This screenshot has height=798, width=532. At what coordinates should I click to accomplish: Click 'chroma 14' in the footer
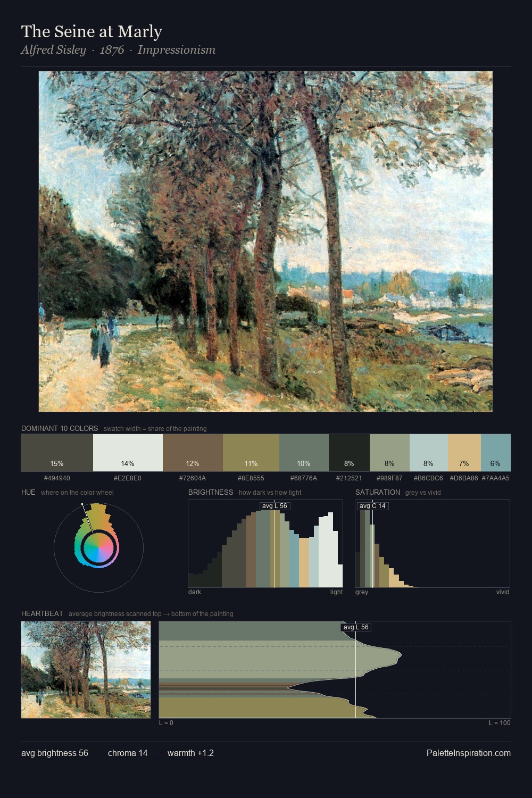coord(128,753)
